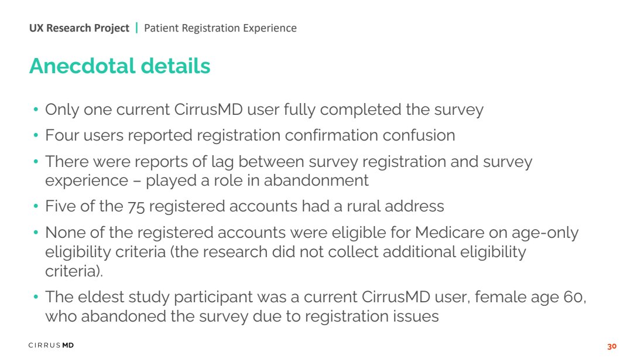Click the CirrusMD logo in footer

coord(51,345)
